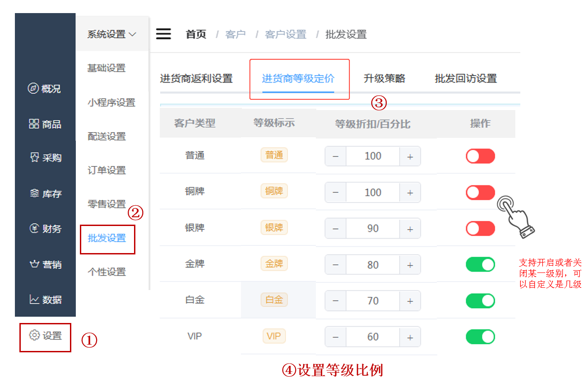Click the 普通 discount input field
This screenshot has width=588, height=392.
pyautogui.click(x=373, y=156)
